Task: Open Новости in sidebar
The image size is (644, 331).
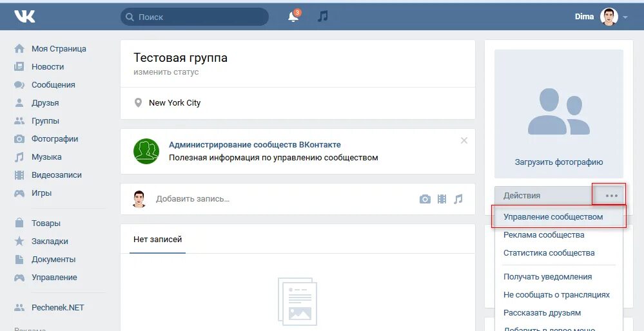Action: pos(48,67)
